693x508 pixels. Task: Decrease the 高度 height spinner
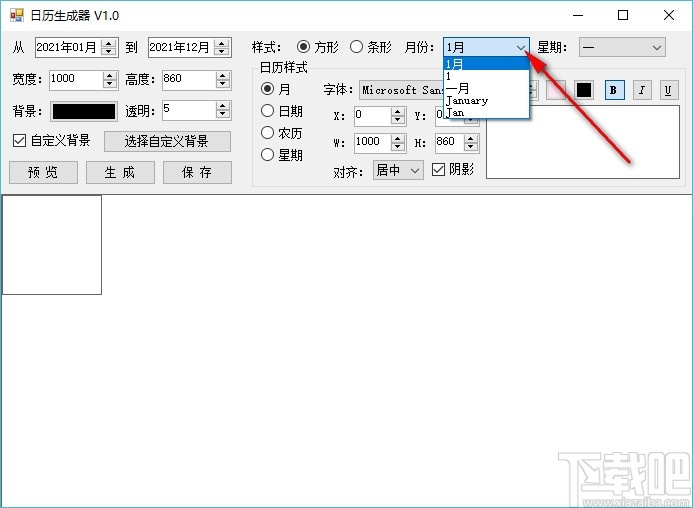(x=223, y=84)
